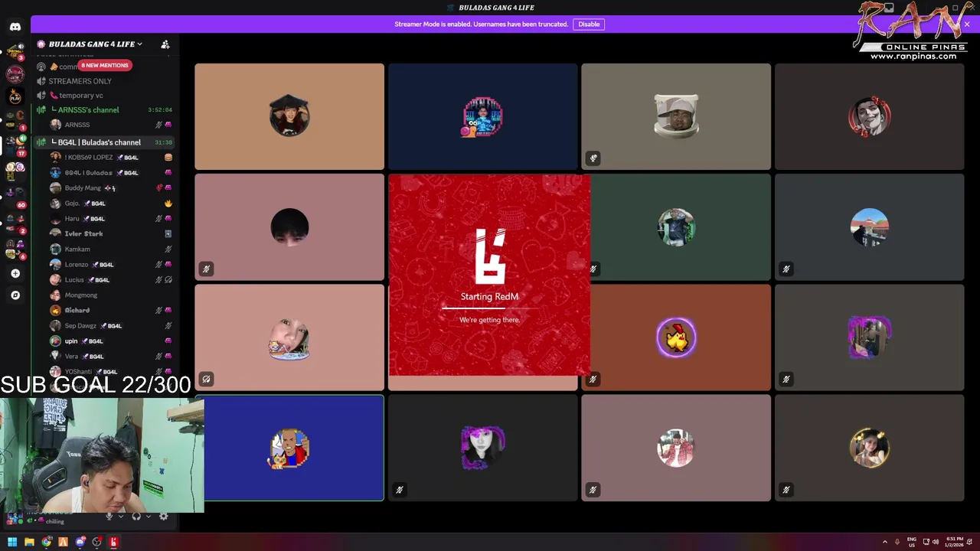Screen dimensions: 980x551
Task: Dismiss streamer mode banner with X
Action: (966, 24)
